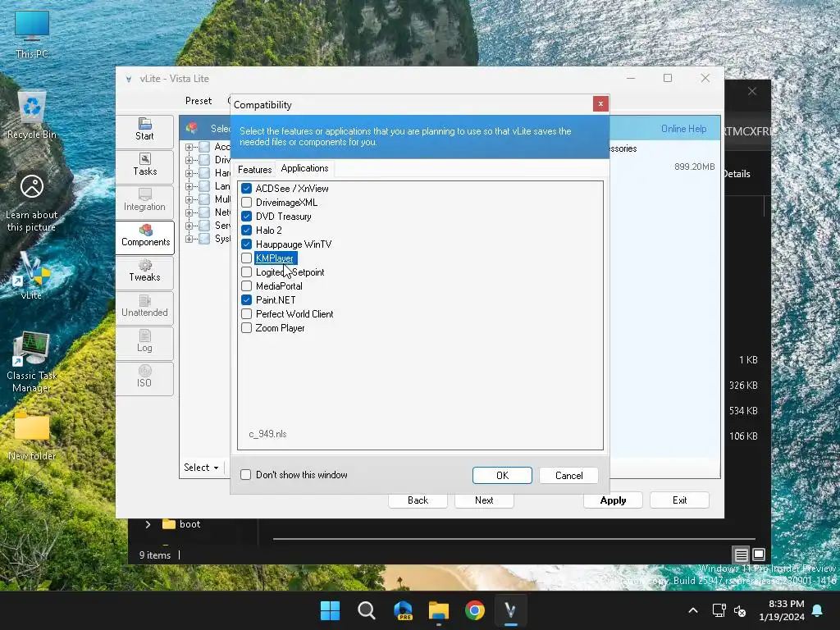The width and height of the screenshot is (840, 630).
Task: Open the Preset menu in vLite
Action: [x=199, y=101]
